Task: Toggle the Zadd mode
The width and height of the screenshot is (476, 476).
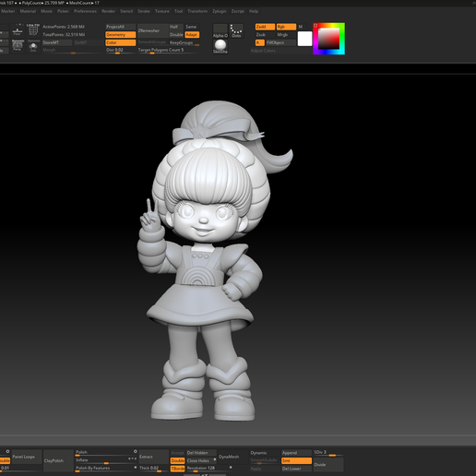Action: (265, 27)
